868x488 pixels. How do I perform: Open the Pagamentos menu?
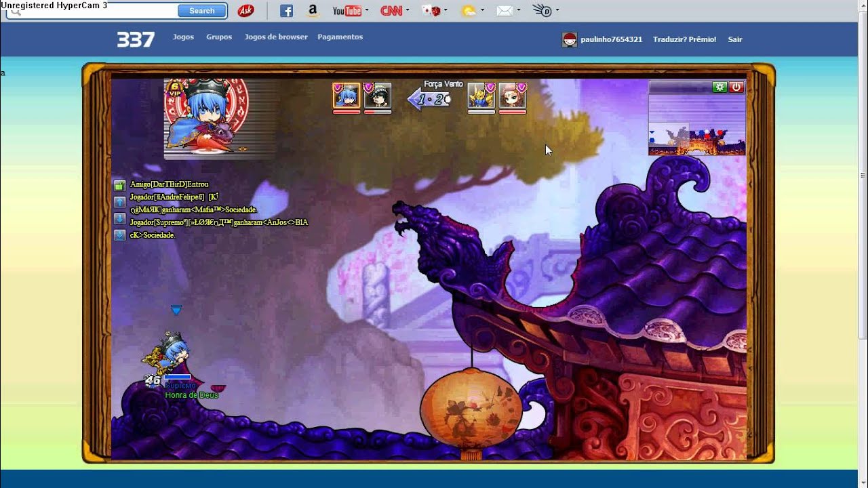[x=340, y=37]
